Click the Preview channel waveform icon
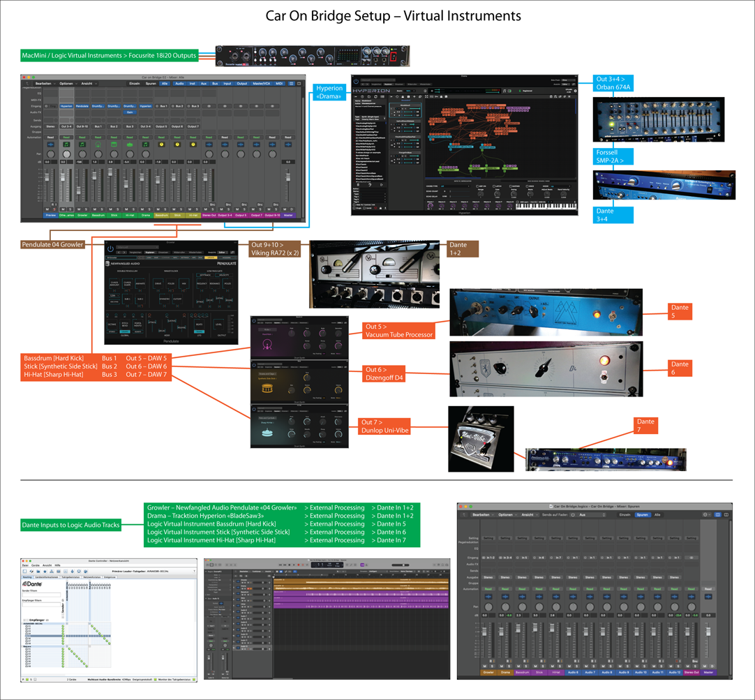This screenshot has height=700, width=755. (50, 144)
